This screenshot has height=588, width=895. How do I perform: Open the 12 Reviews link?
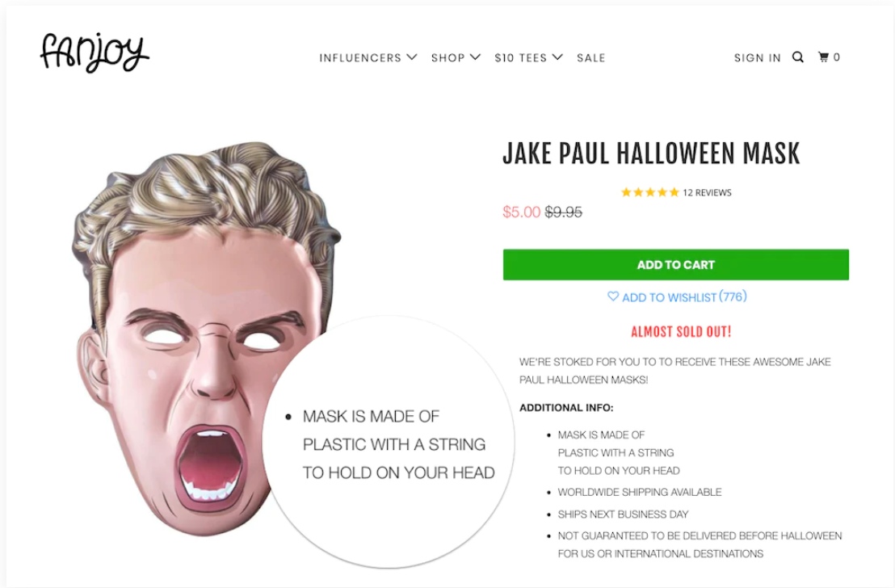[x=707, y=192]
